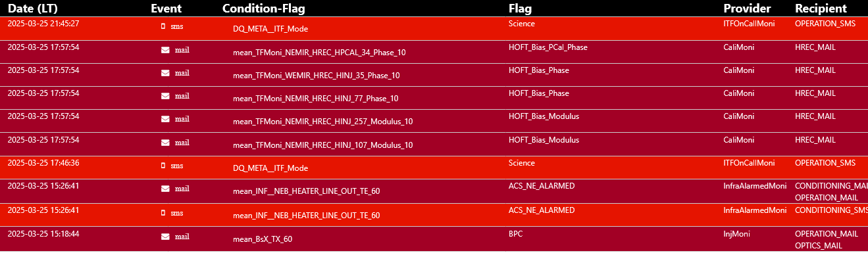
Task: Click the mail icon for HINJ_107_Modulus_10 row
Action: click(x=165, y=143)
